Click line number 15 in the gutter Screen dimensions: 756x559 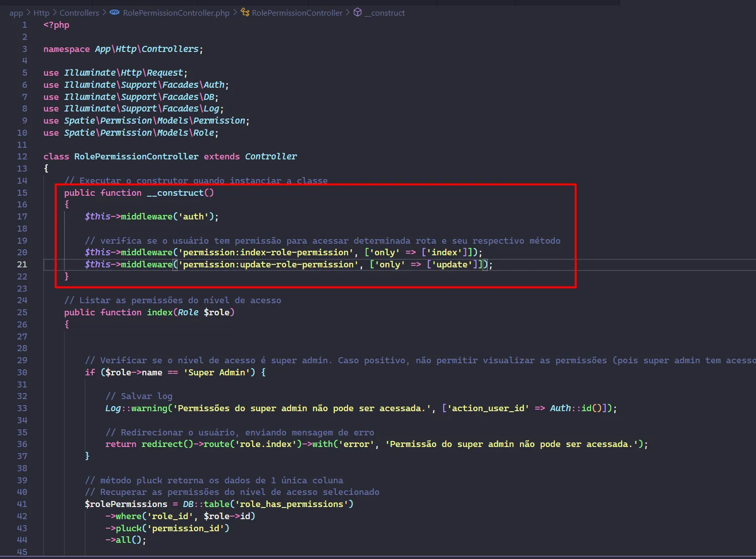click(22, 193)
